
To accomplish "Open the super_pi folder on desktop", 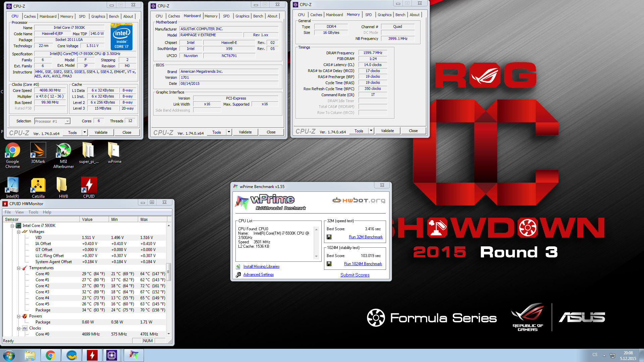I will 89,153.
